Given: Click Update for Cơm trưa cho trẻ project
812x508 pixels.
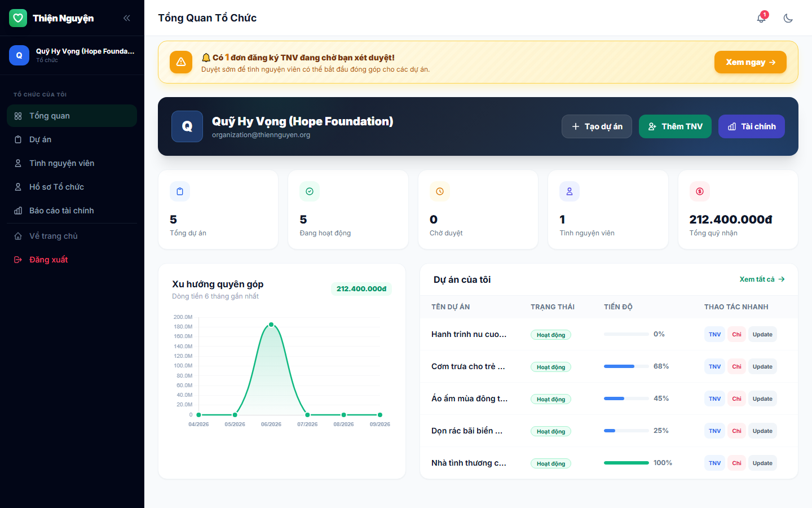Looking at the screenshot, I should (x=762, y=366).
